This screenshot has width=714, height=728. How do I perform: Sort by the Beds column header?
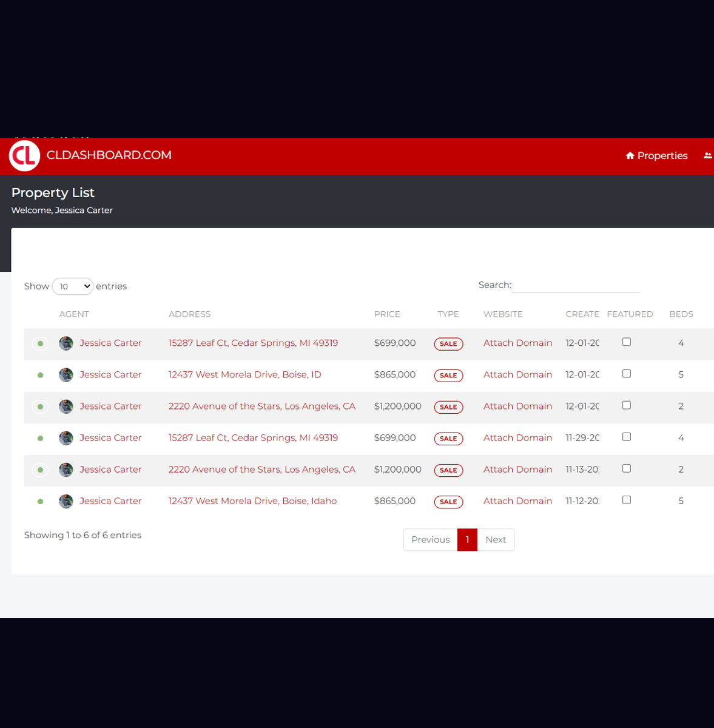click(681, 314)
